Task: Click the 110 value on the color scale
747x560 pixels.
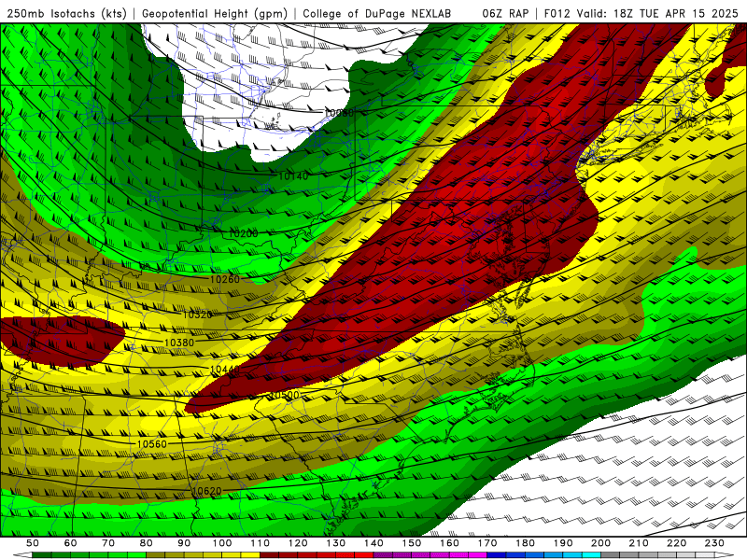Action: coord(261,543)
